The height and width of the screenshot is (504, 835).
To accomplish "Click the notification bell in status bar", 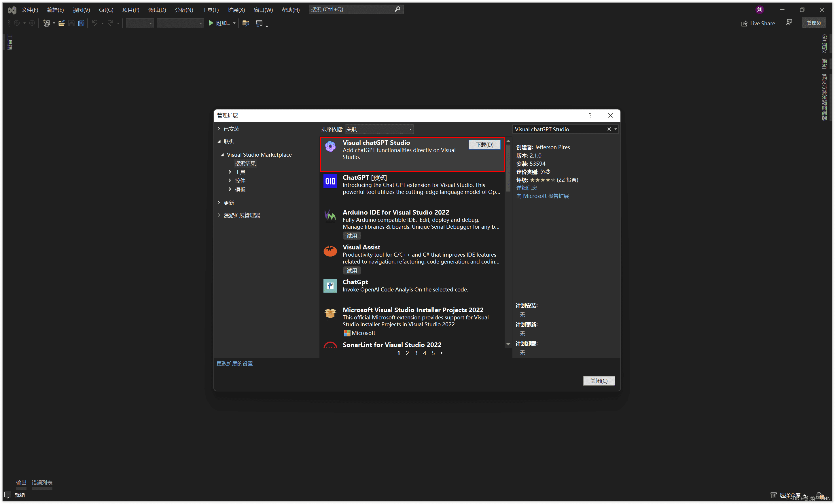I will click(x=819, y=495).
